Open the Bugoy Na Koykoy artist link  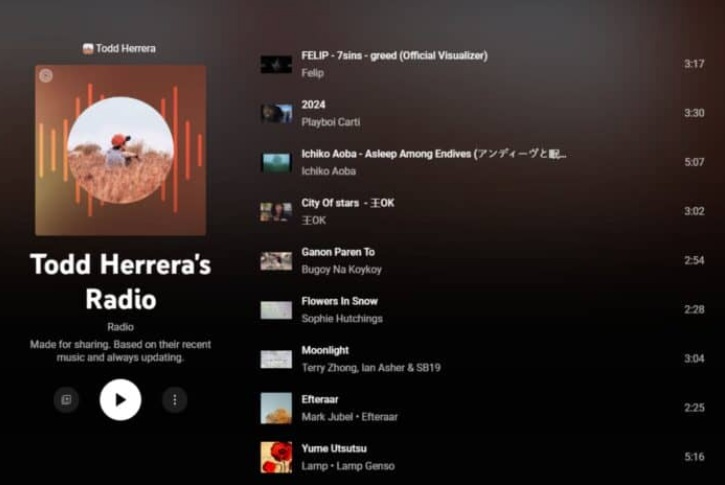341,269
